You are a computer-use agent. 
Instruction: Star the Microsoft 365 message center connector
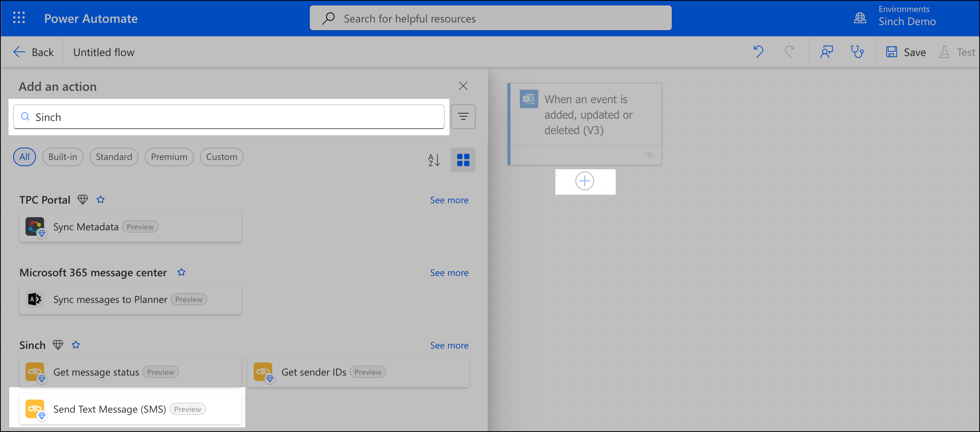point(181,272)
